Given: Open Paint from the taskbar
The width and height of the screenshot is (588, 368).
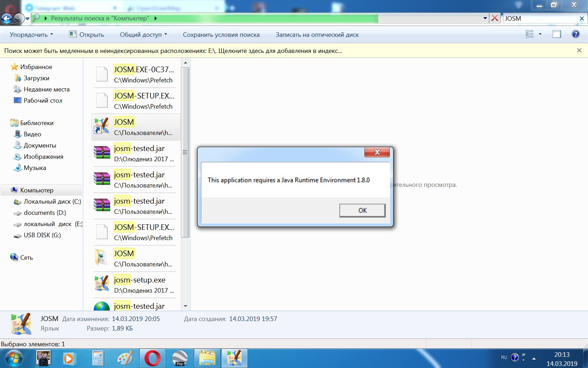Looking at the screenshot, I should (125, 358).
